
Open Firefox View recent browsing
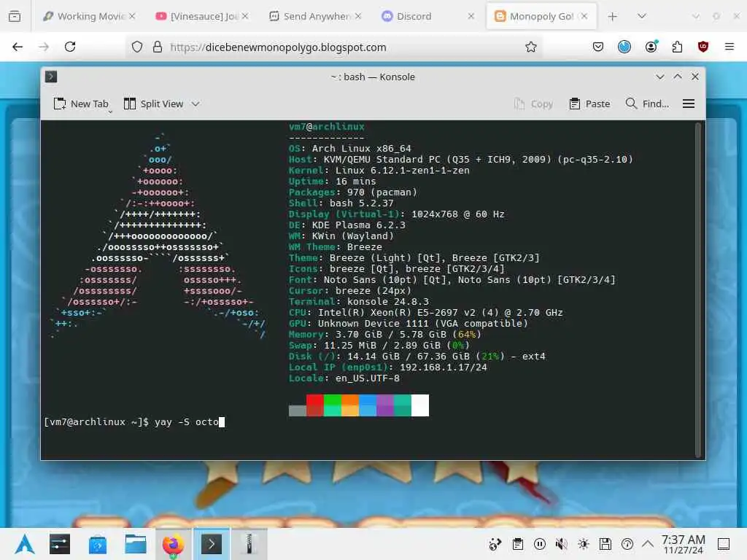15,16
